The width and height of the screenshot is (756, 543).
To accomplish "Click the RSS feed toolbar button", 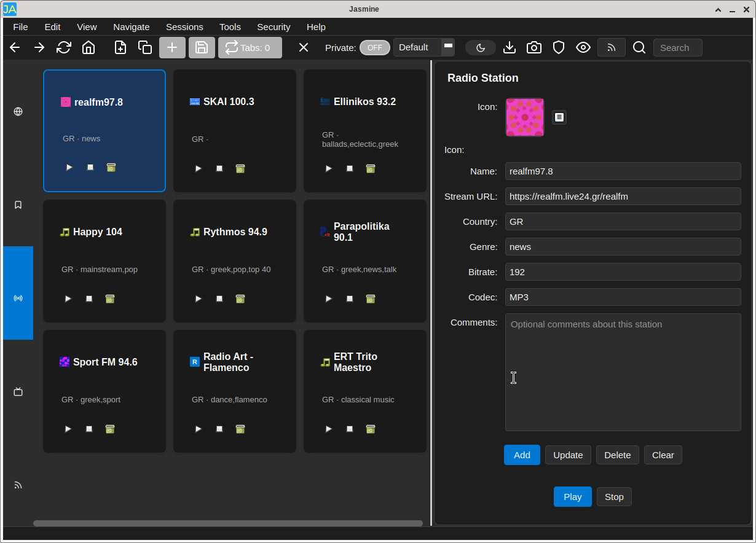I will 612,47.
